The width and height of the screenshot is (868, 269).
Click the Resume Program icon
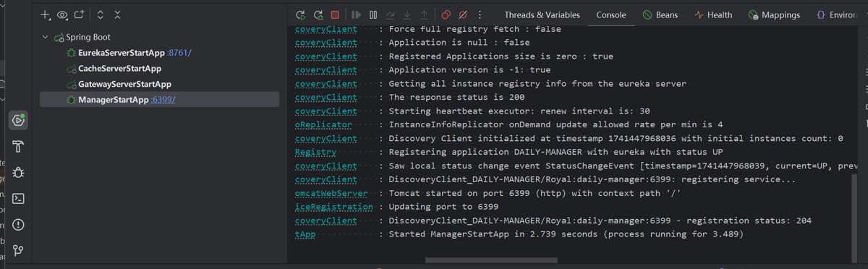pyautogui.click(x=356, y=14)
